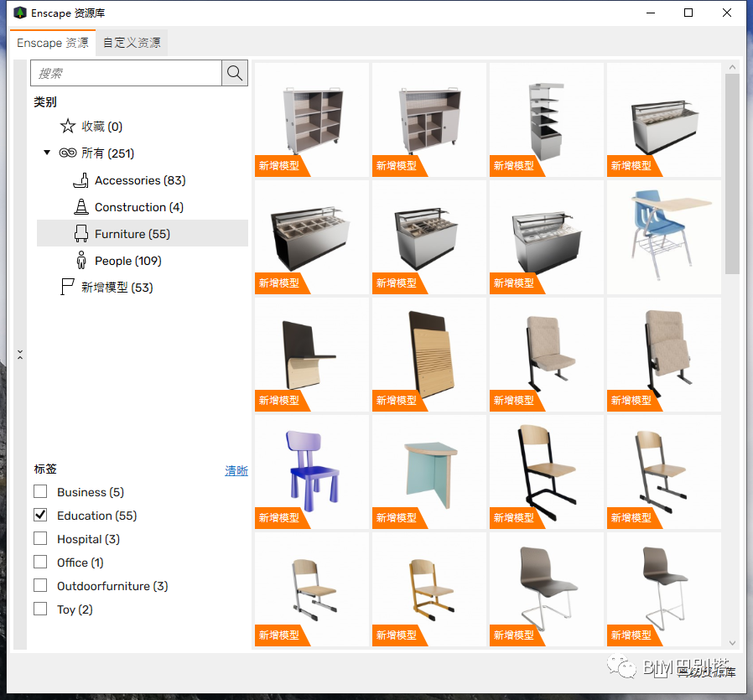Switch to the Enscape 资源 tab
Screen dimensions: 753x700
tap(53, 43)
